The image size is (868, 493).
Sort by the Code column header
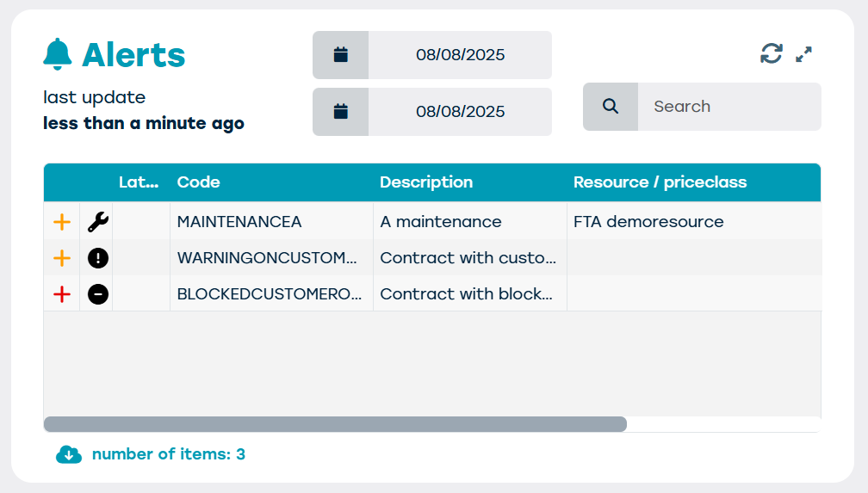coord(199,182)
